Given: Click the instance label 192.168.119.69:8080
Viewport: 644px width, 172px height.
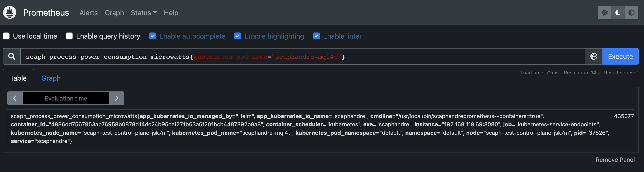Looking at the screenshot, I should 458,124.
